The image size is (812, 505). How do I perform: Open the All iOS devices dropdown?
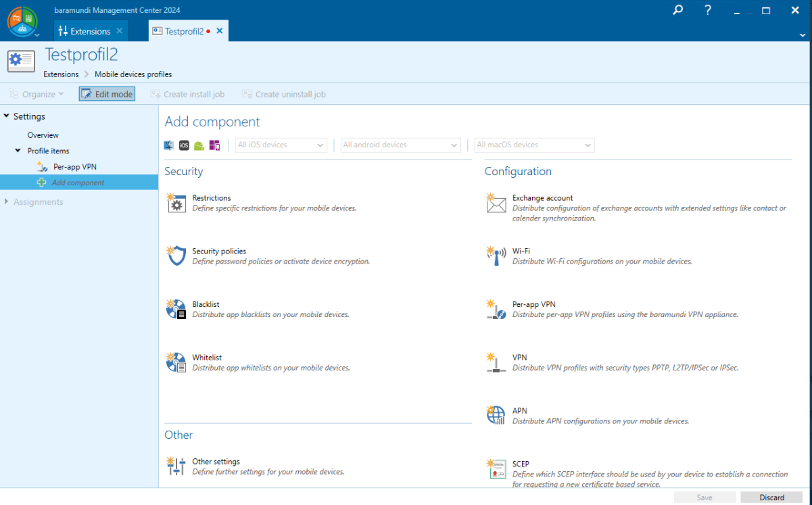point(281,145)
